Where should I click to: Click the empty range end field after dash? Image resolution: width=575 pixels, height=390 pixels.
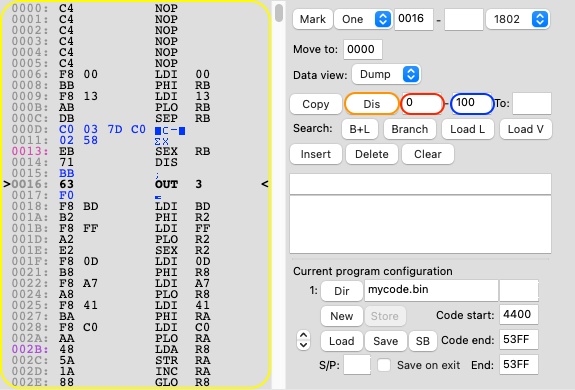[x=464, y=19]
